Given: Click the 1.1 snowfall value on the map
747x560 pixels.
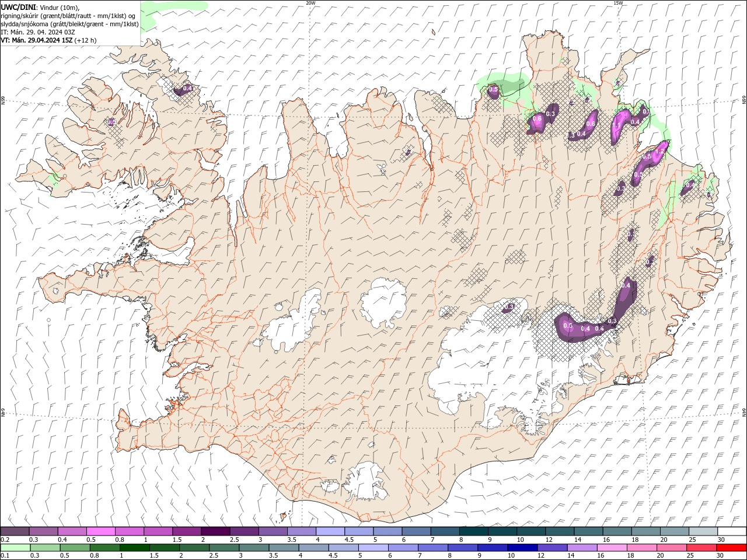Looking at the screenshot, I should click(616, 125).
